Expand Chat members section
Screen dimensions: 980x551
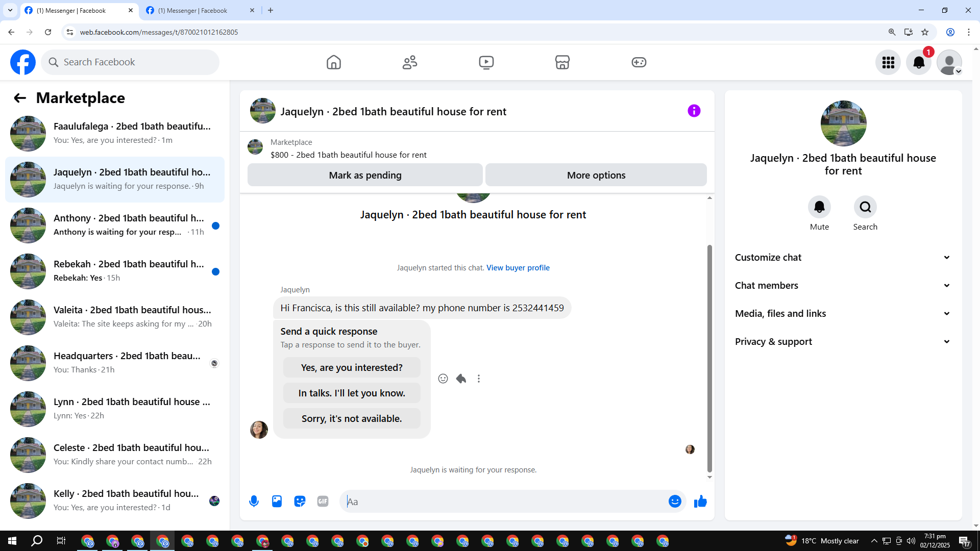(x=843, y=286)
